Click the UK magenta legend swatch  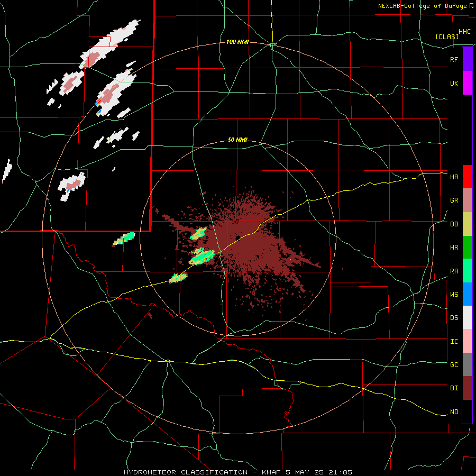click(x=467, y=83)
